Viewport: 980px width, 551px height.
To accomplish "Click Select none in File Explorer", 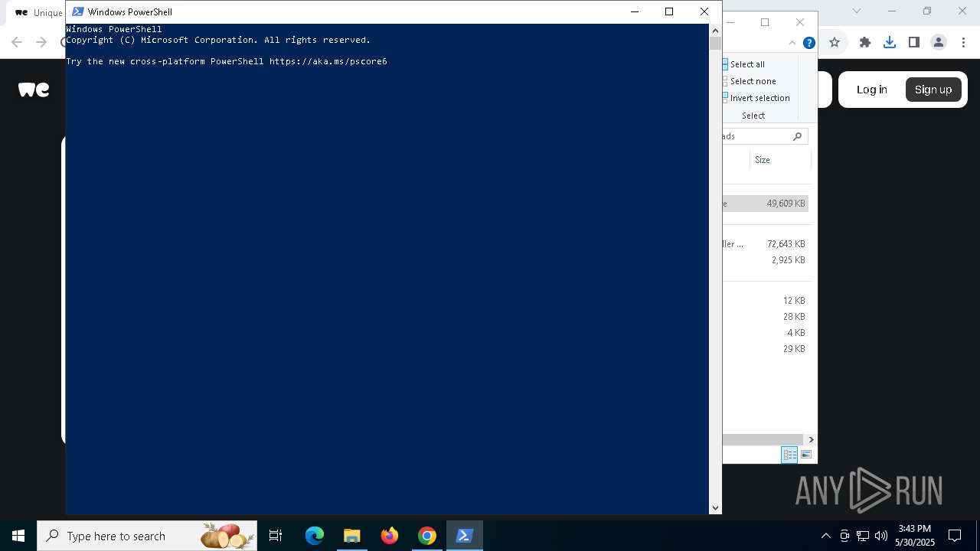I will tap(753, 81).
